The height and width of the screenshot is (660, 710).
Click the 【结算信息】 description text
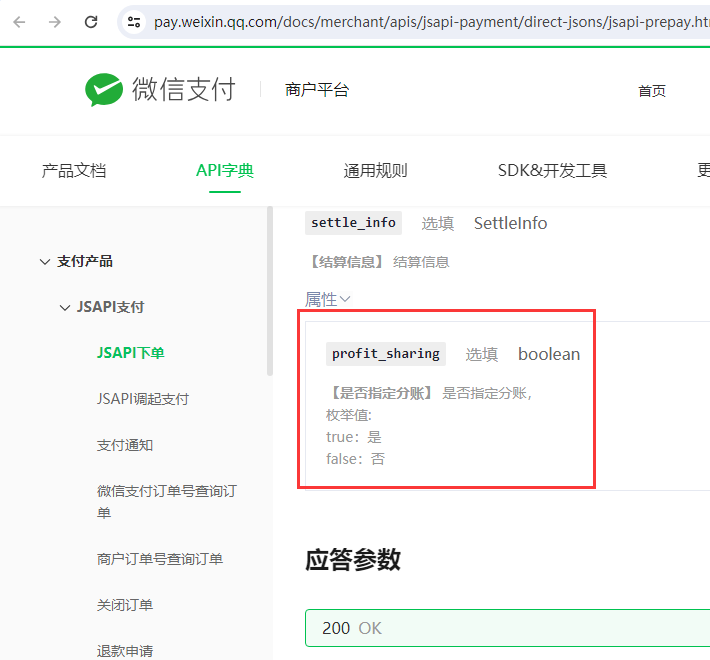[379, 262]
